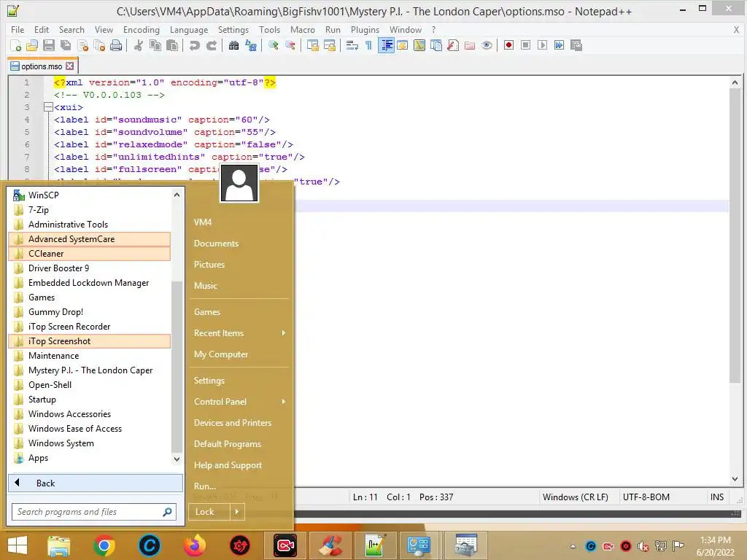Image resolution: width=747 pixels, height=560 pixels.
Task: Toggle the Monitoring eye icon
Action: pyautogui.click(x=487, y=45)
